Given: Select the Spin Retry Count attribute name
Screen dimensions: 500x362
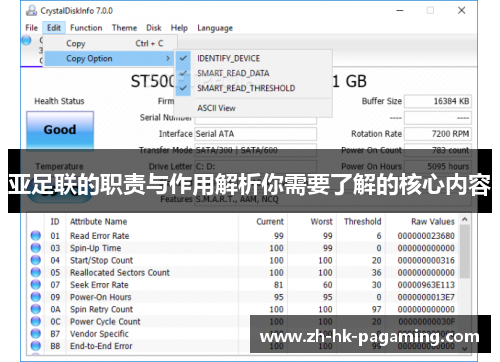Looking at the screenshot, I should pyautogui.click(x=101, y=309).
